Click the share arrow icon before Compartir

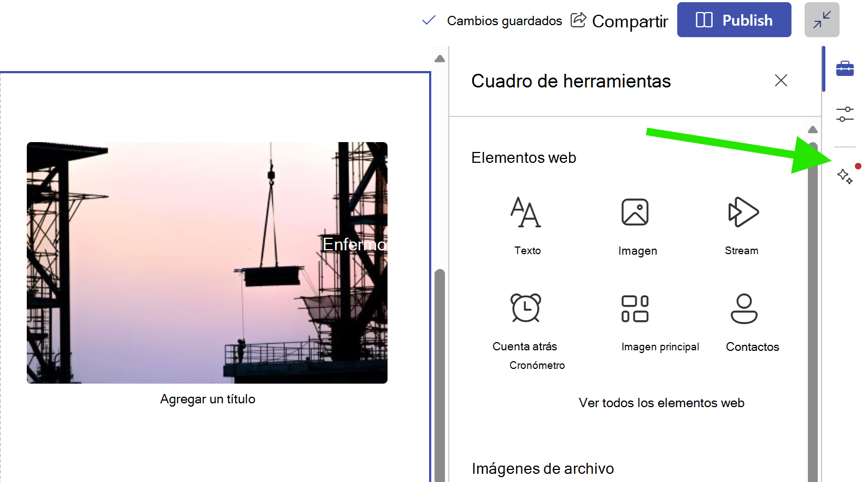(578, 20)
